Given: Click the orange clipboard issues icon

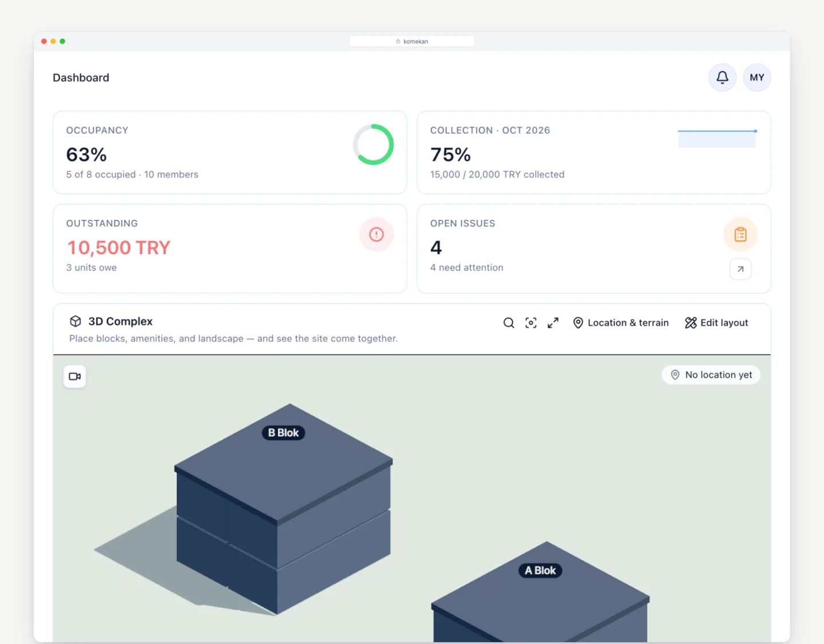Looking at the screenshot, I should pos(740,235).
